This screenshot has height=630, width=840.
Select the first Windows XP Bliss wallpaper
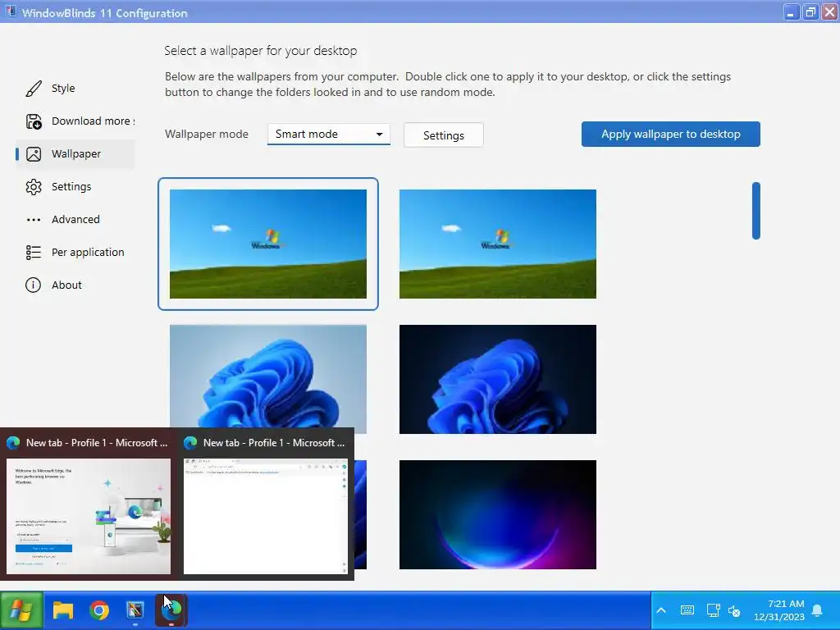tap(268, 244)
